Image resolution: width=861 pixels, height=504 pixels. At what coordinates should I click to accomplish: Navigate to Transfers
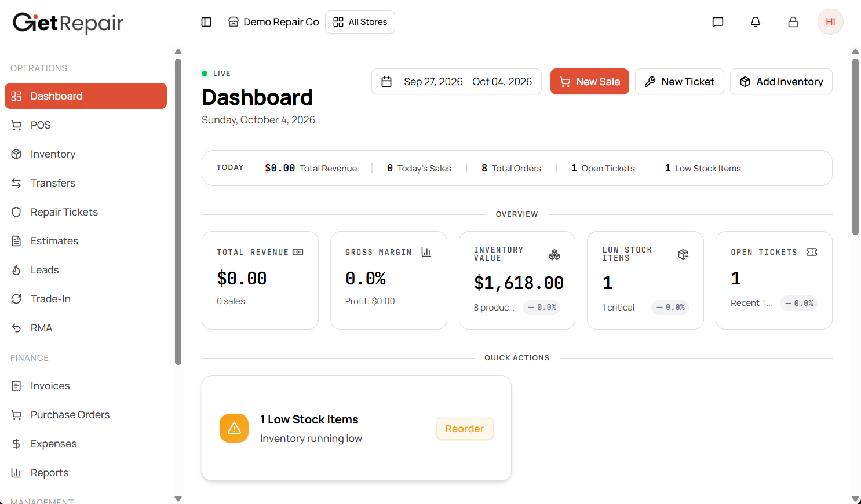(86, 183)
